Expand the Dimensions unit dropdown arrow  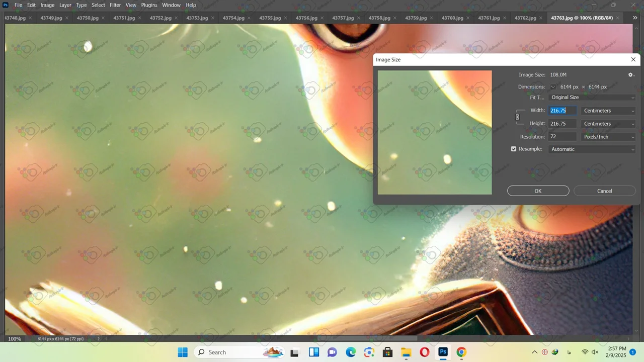(553, 87)
